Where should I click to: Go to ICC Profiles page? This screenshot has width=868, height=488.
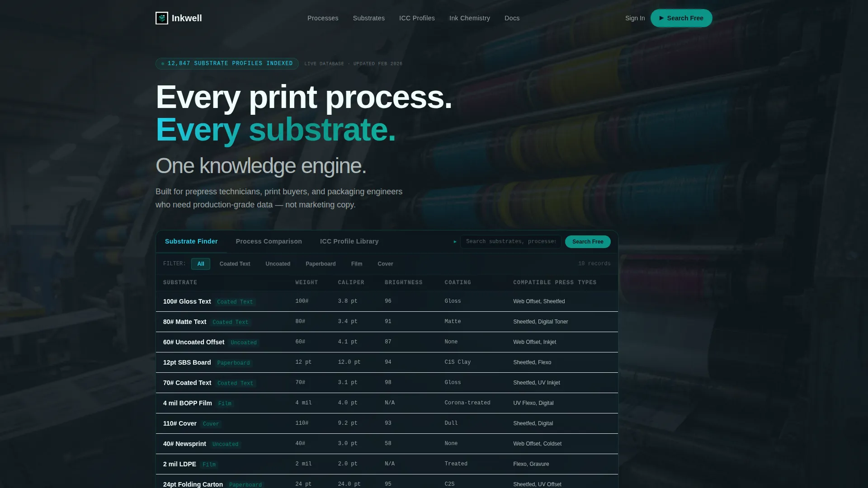tap(417, 18)
